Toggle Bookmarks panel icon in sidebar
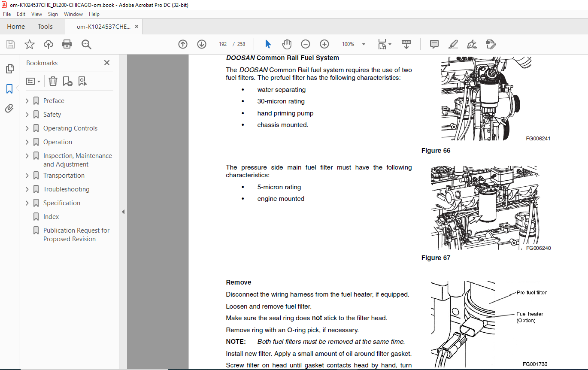This screenshot has width=588, height=370. pos(9,89)
